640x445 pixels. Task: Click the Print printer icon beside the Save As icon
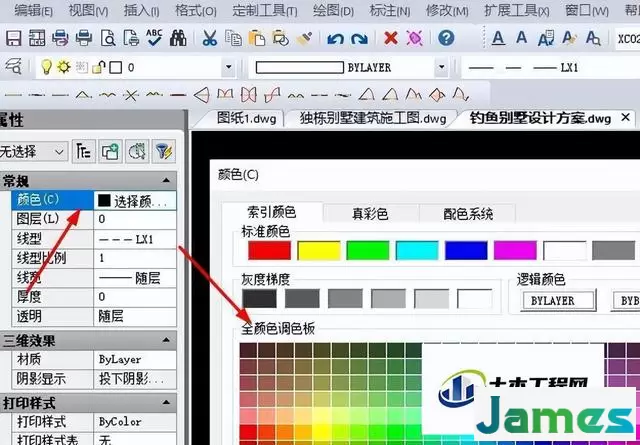pos(60,38)
